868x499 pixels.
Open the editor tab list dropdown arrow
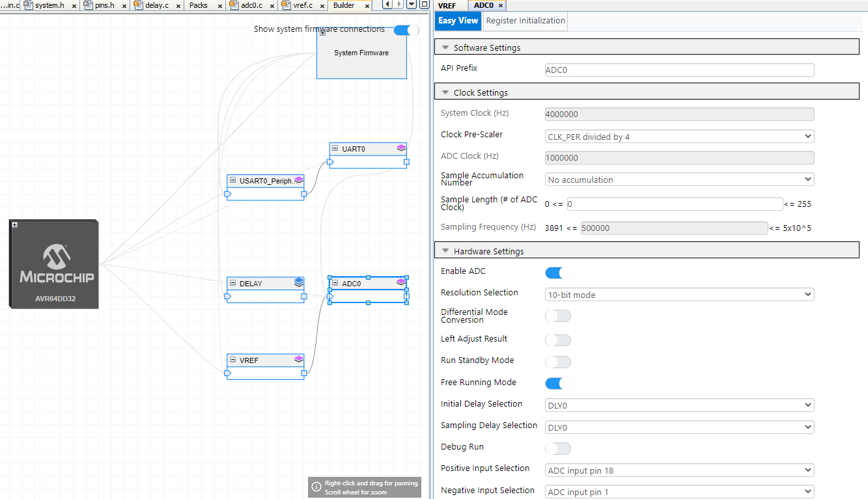point(412,5)
